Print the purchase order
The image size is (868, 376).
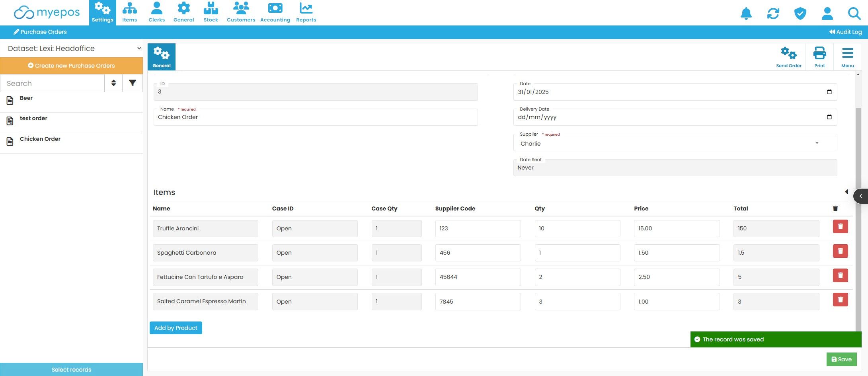(819, 57)
